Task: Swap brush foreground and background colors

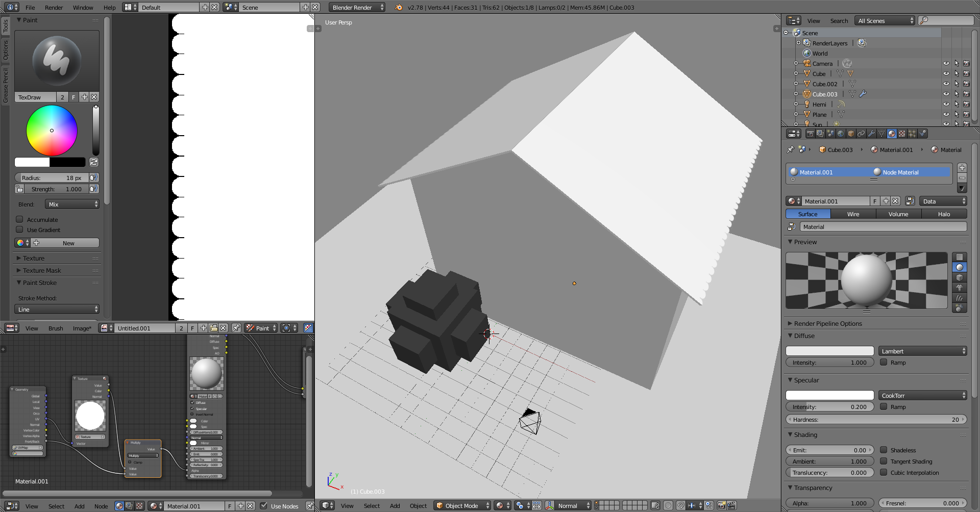Action: coord(94,162)
